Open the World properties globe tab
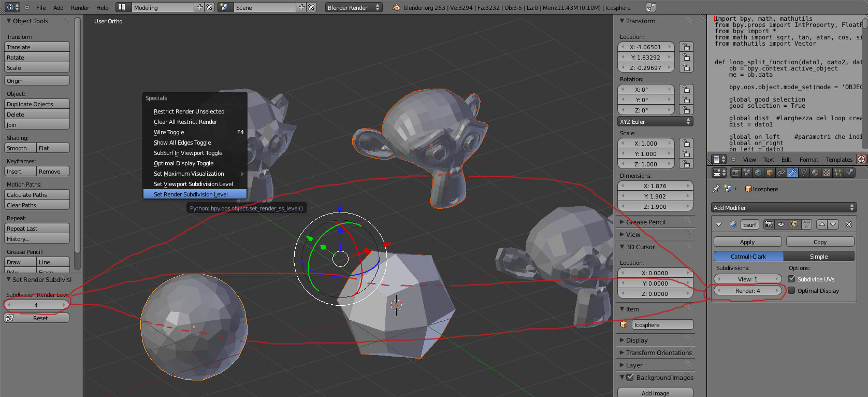The width and height of the screenshot is (868, 397). [x=758, y=173]
